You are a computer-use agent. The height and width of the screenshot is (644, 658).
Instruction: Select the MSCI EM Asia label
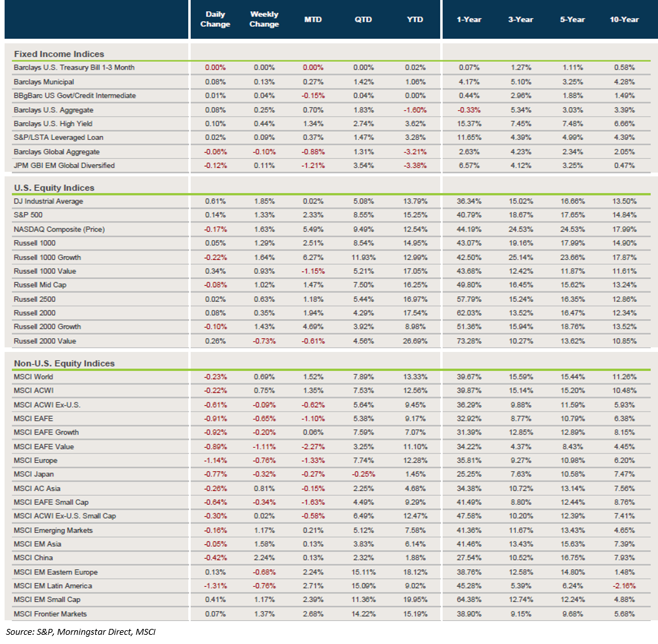[37, 544]
